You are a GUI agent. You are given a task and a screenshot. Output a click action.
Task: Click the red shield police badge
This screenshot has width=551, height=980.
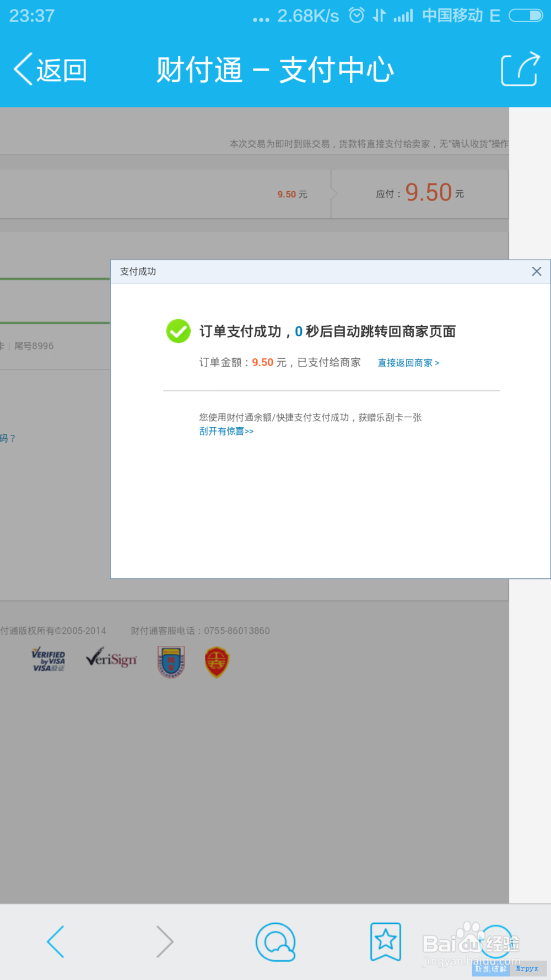pyautogui.click(x=217, y=661)
